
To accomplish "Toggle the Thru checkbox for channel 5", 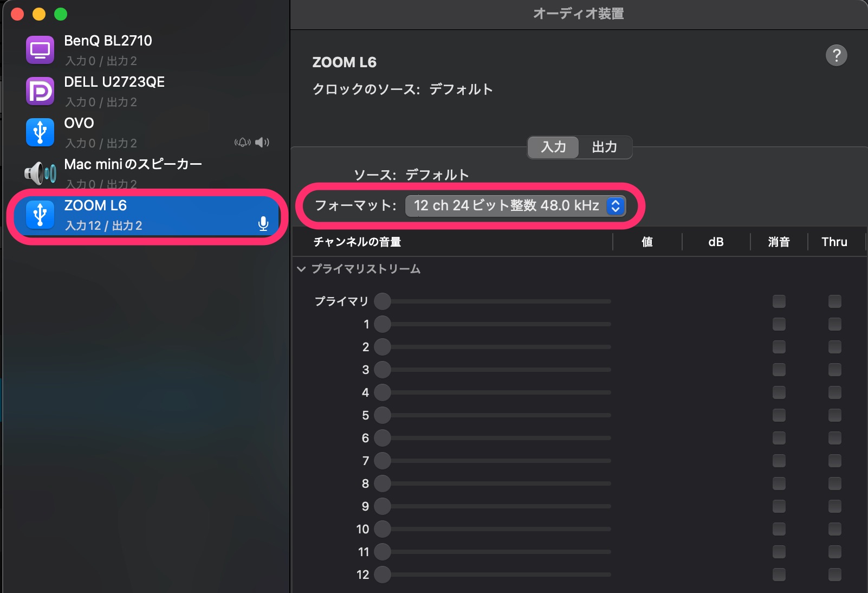I will coord(835,415).
